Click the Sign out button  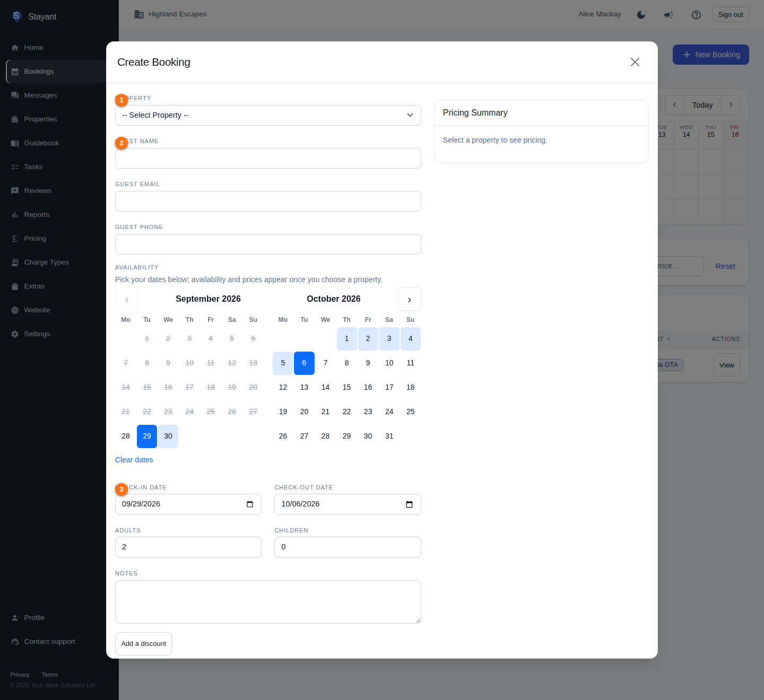click(731, 15)
